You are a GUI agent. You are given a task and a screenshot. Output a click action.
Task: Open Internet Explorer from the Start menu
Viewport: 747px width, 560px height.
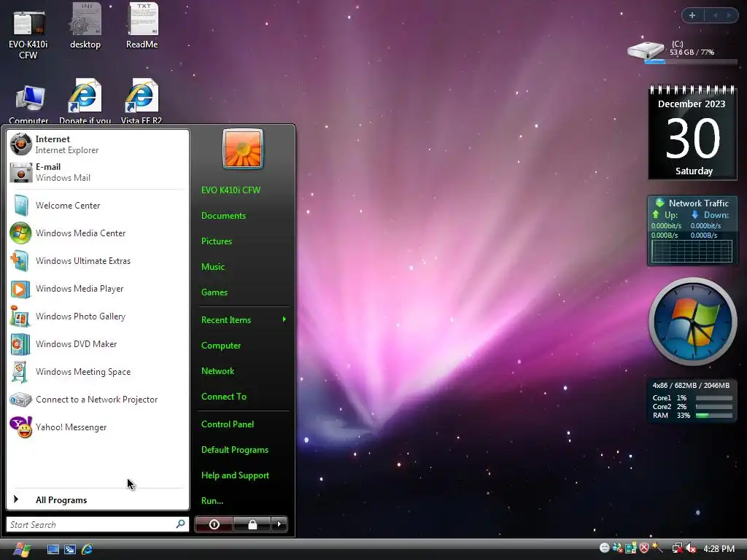98,144
